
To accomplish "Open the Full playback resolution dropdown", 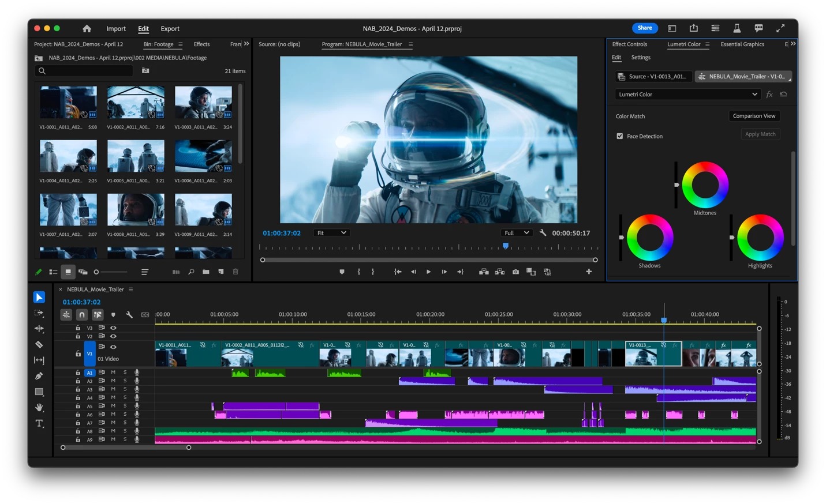I will coord(517,233).
